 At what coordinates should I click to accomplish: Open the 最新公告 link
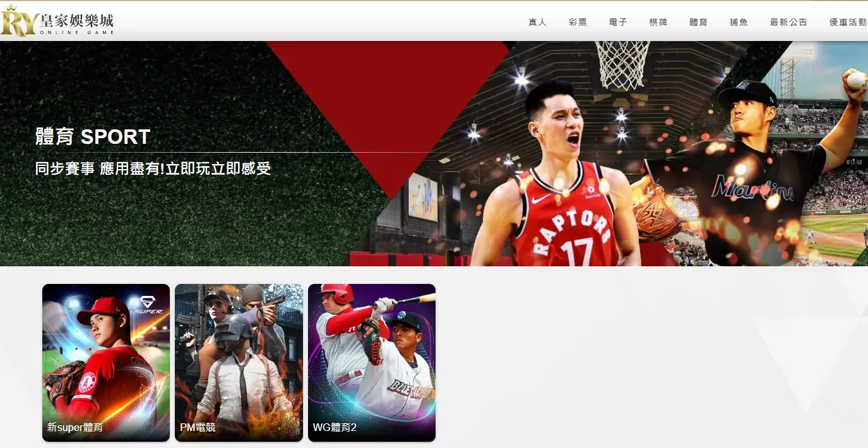788,22
